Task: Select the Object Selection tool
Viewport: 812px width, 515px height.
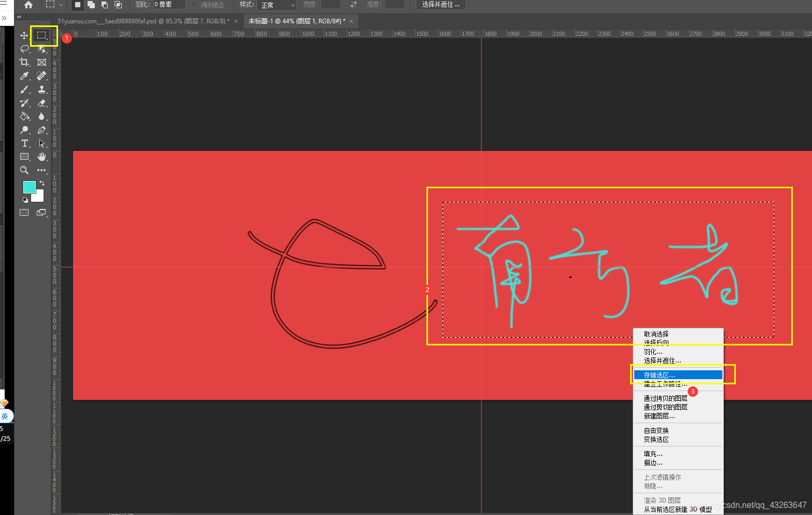Action: coord(41,49)
